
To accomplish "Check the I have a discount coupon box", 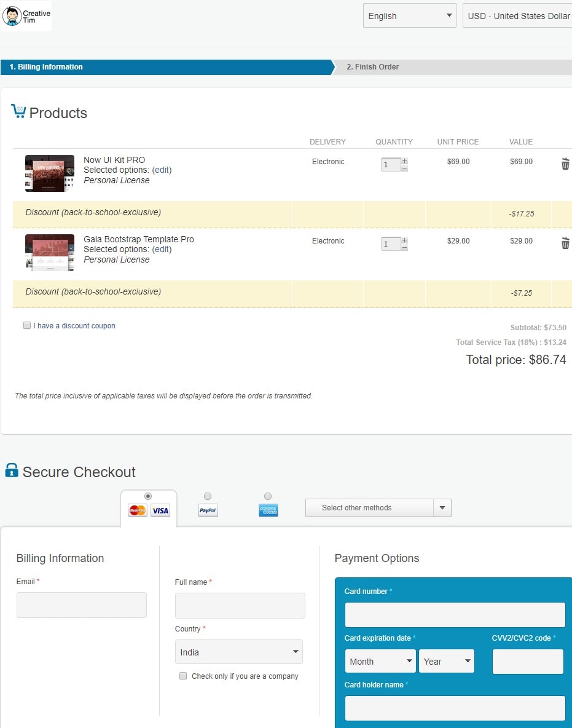I will point(27,325).
